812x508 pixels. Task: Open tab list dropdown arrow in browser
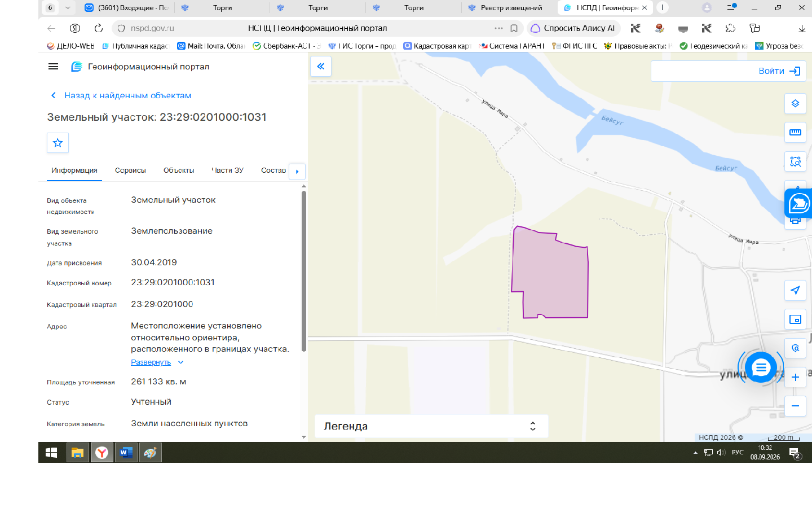tap(68, 8)
